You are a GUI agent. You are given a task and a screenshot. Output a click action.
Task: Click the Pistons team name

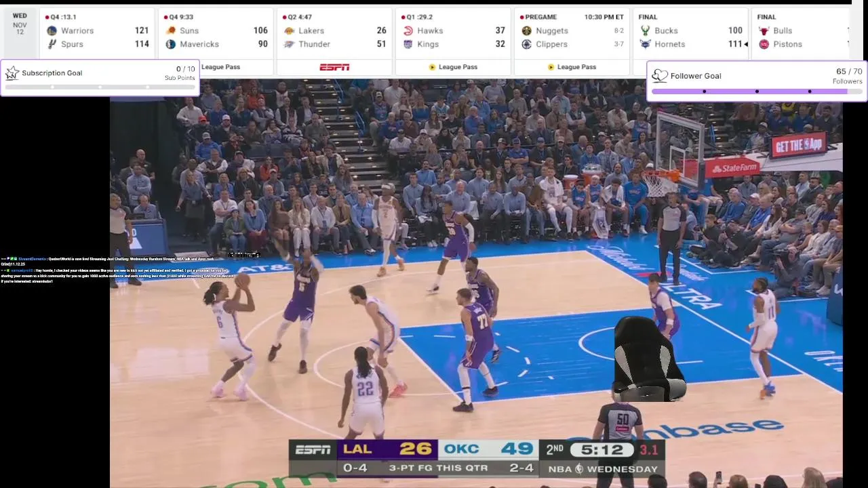coord(787,44)
